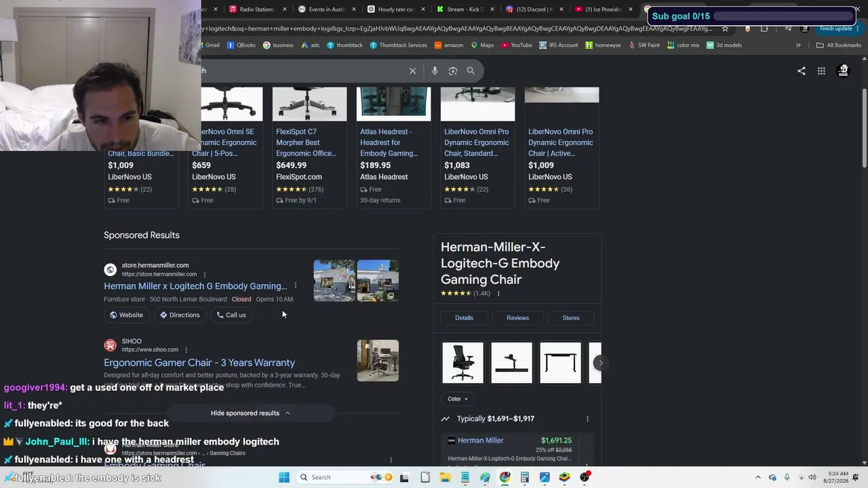Image resolution: width=868 pixels, height=488 pixels.
Task: Open the thumback bookmark
Action: click(x=344, y=45)
